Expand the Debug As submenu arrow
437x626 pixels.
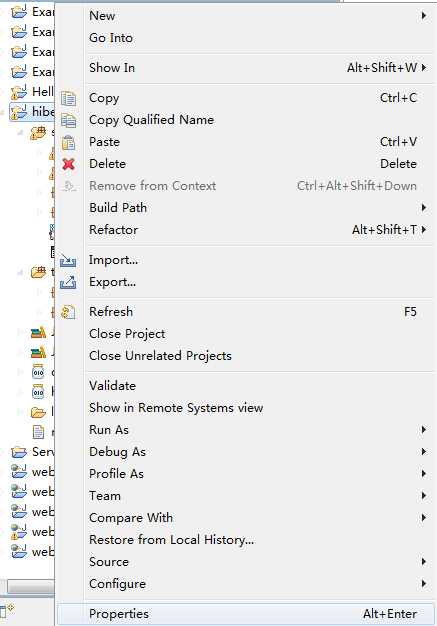423,452
